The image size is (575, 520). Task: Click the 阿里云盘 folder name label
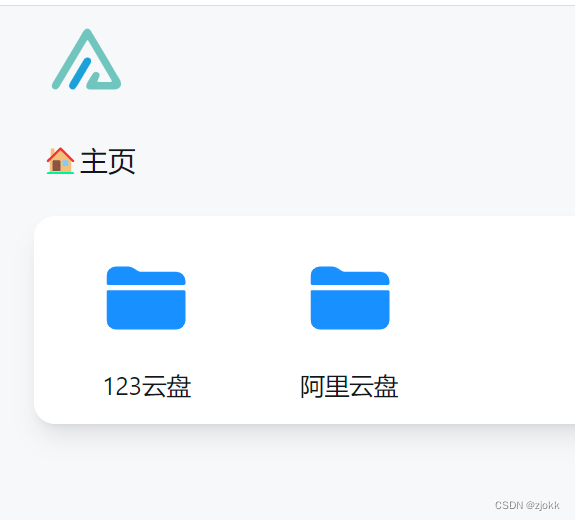pos(349,387)
